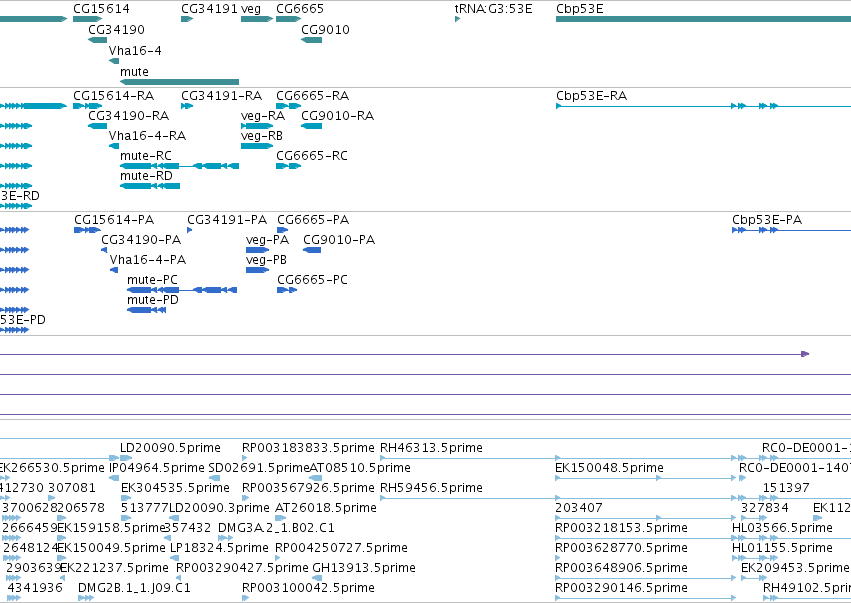The height and width of the screenshot is (603, 851).
Task: Select EST EK304535.5prime
Action: (x=175, y=488)
